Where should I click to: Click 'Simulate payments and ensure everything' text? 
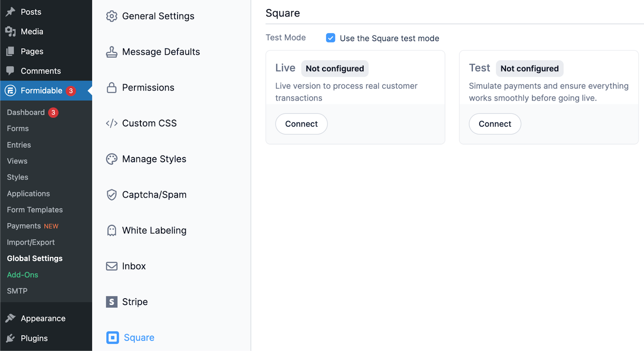pos(549,86)
